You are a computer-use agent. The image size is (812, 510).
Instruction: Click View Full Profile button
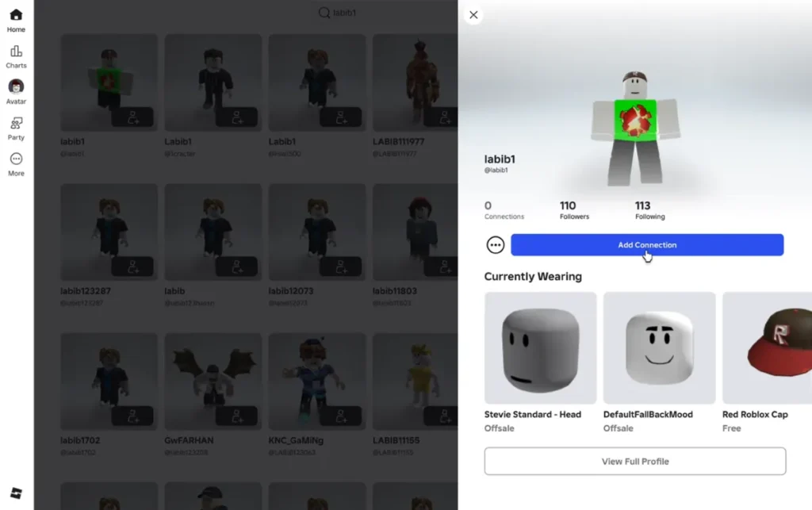pyautogui.click(x=635, y=462)
